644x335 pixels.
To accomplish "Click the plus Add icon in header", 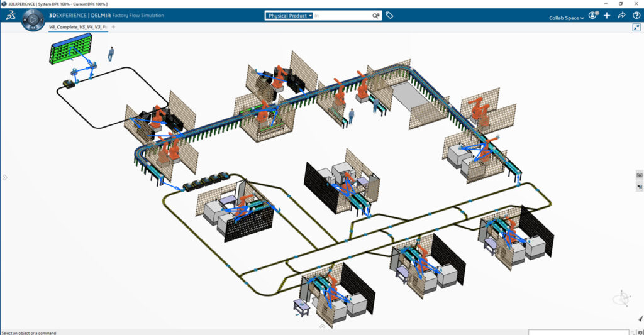I will point(607,16).
